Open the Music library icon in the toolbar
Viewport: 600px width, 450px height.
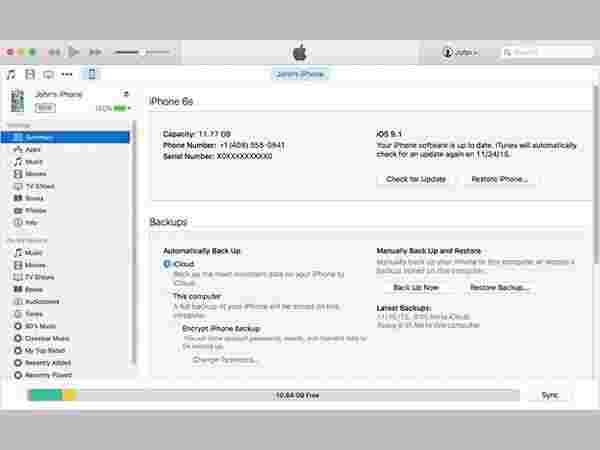[x=11, y=74]
